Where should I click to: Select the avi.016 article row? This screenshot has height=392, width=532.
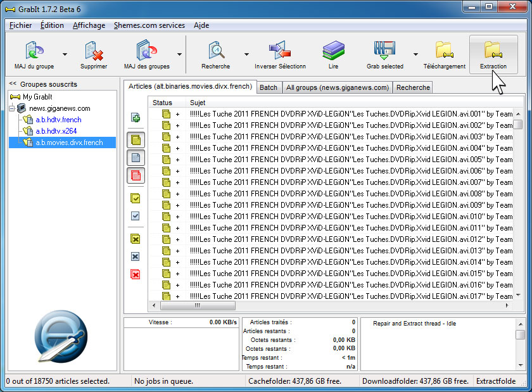[x=331, y=285]
